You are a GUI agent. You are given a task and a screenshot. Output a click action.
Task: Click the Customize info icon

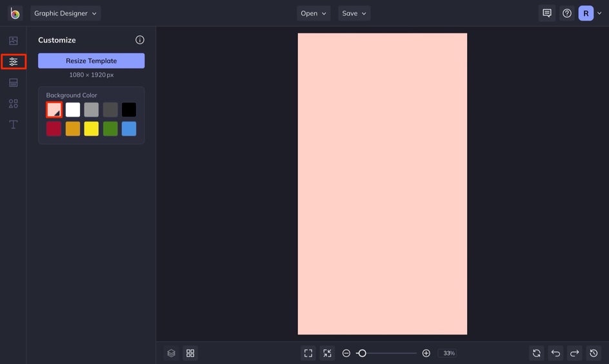(140, 40)
